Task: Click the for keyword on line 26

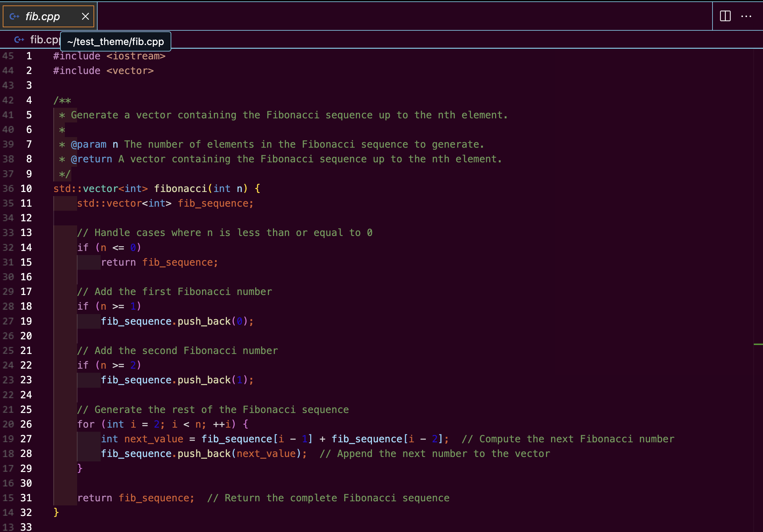Action: 86,424
